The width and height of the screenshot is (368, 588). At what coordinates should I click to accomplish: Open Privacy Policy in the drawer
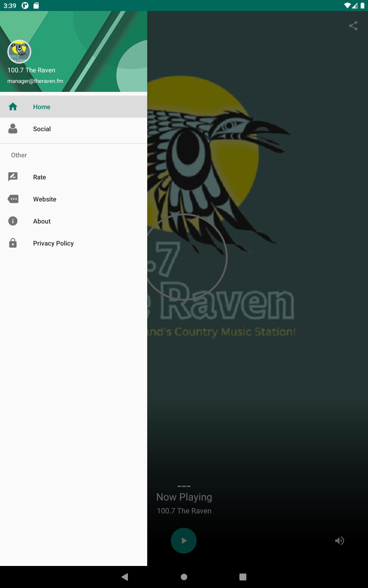pyautogui.click(x=74, y=243)
